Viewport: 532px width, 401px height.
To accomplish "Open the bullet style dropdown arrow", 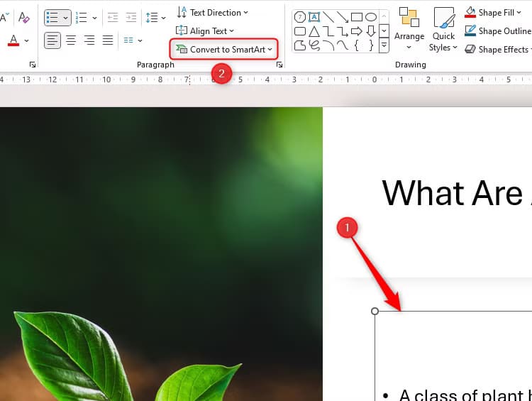I will [65, 18].
